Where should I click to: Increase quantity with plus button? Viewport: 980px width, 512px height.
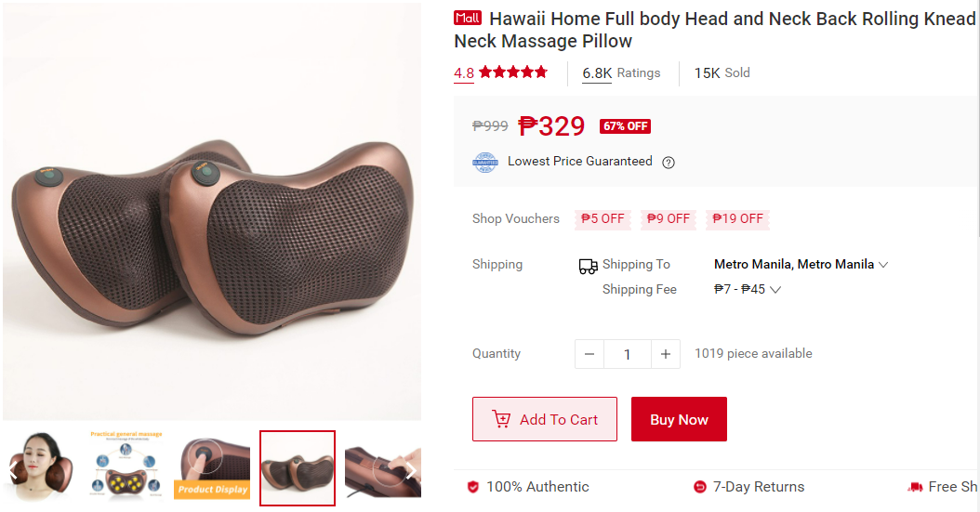coord(666,354)
